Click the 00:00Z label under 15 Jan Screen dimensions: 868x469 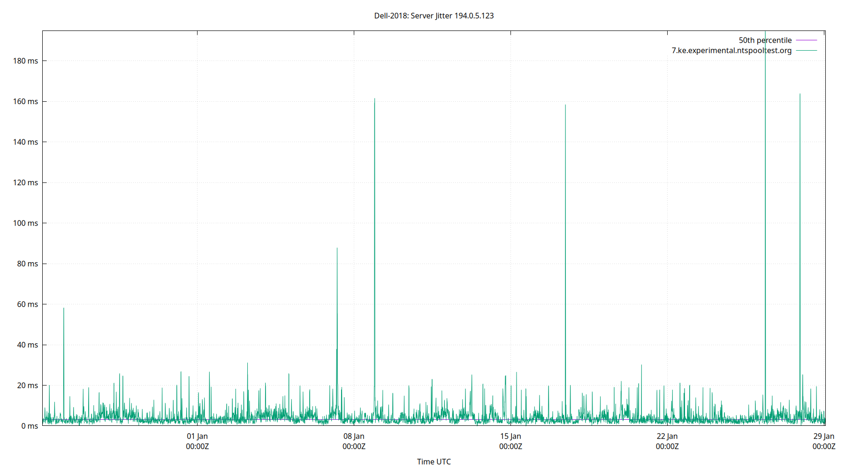(x=510, y=446)
